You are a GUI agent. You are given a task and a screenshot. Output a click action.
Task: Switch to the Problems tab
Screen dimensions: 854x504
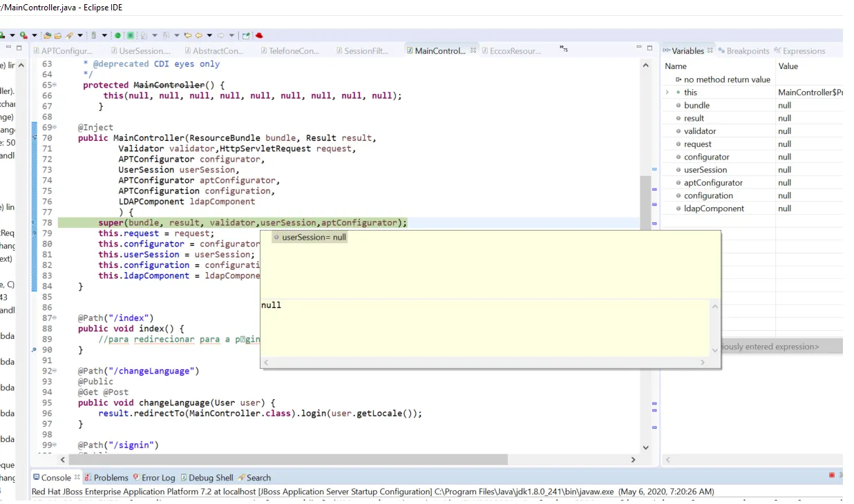coord(106,477)
